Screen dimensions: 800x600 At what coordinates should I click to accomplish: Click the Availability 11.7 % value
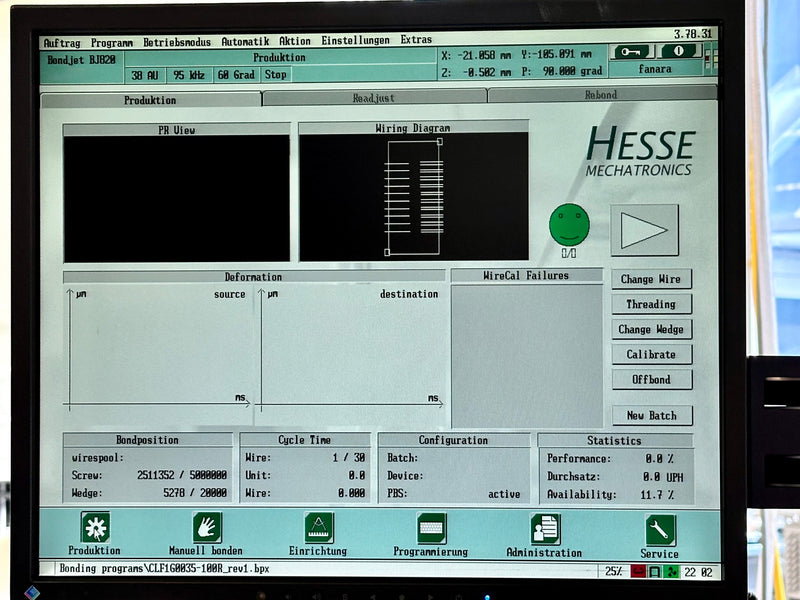tap(657, 494)
